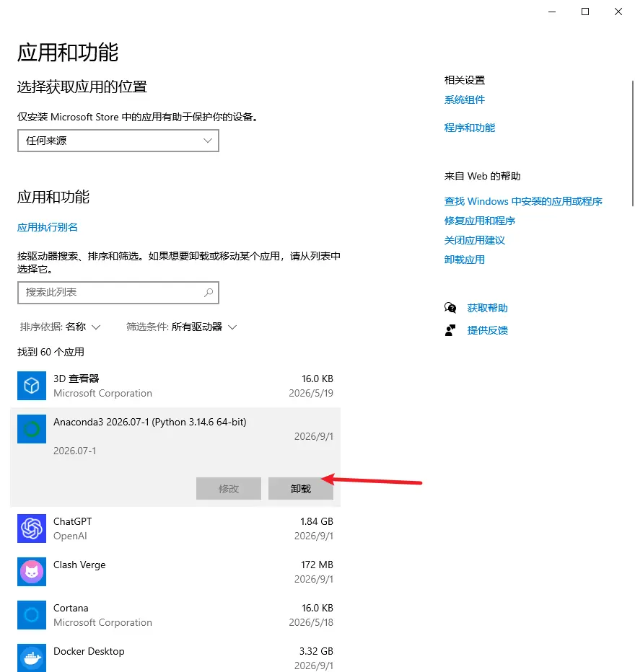Click the 获取帮助 chat bubble icon
Screen dimensions: 635x672
pos(450,308)
